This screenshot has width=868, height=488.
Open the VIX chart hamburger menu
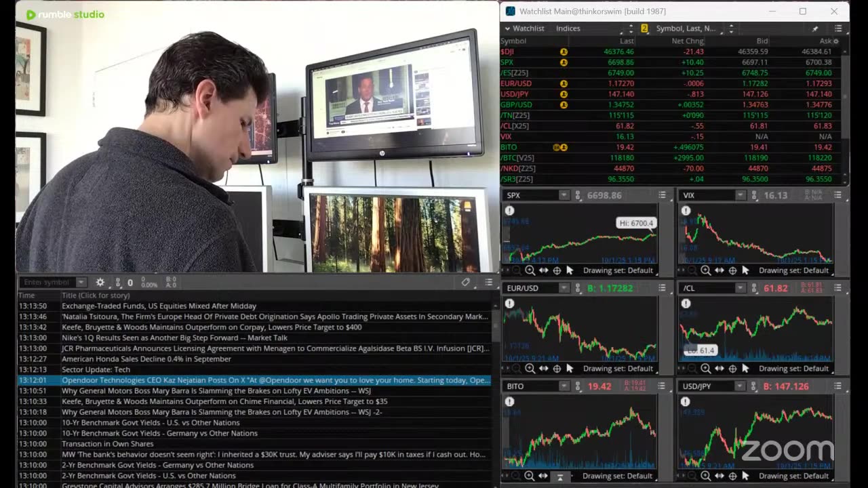click(838, 195)
